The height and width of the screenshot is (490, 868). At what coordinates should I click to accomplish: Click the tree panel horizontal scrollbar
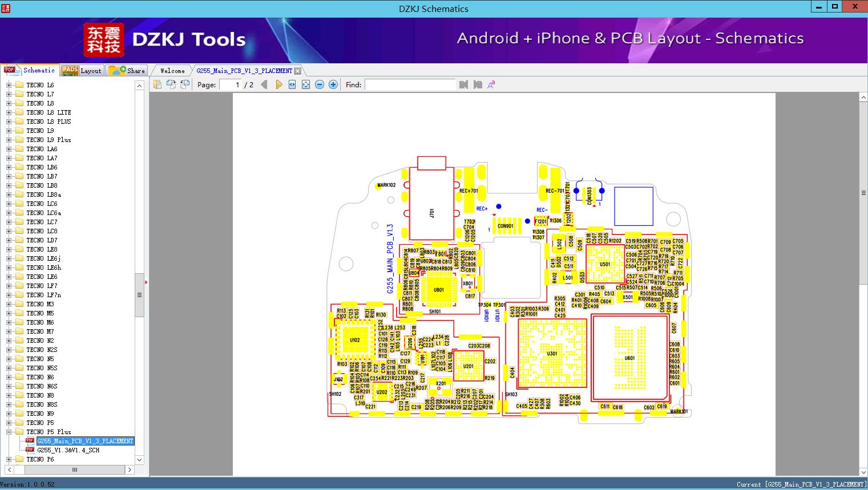(74, 469)
